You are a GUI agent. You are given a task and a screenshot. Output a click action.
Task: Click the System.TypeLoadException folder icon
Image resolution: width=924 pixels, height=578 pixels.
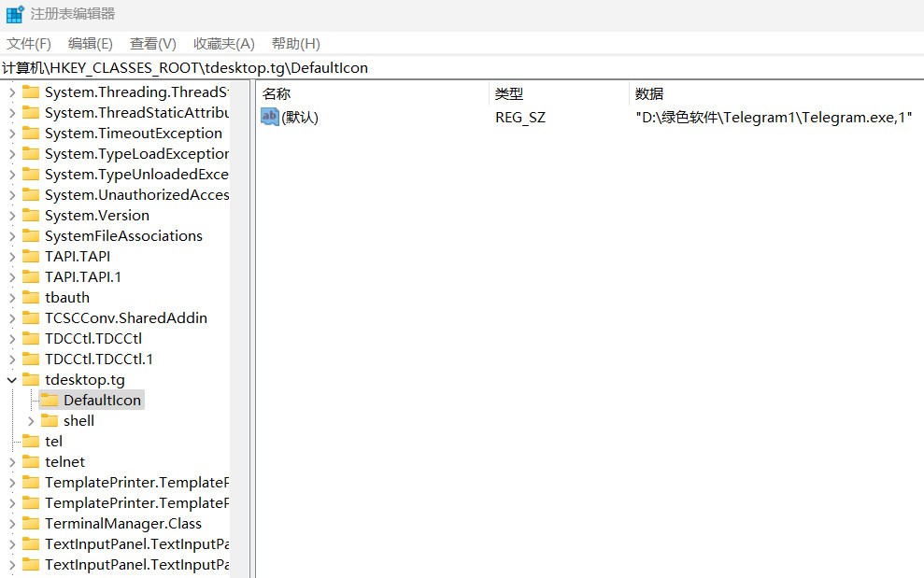click(31, 154)
